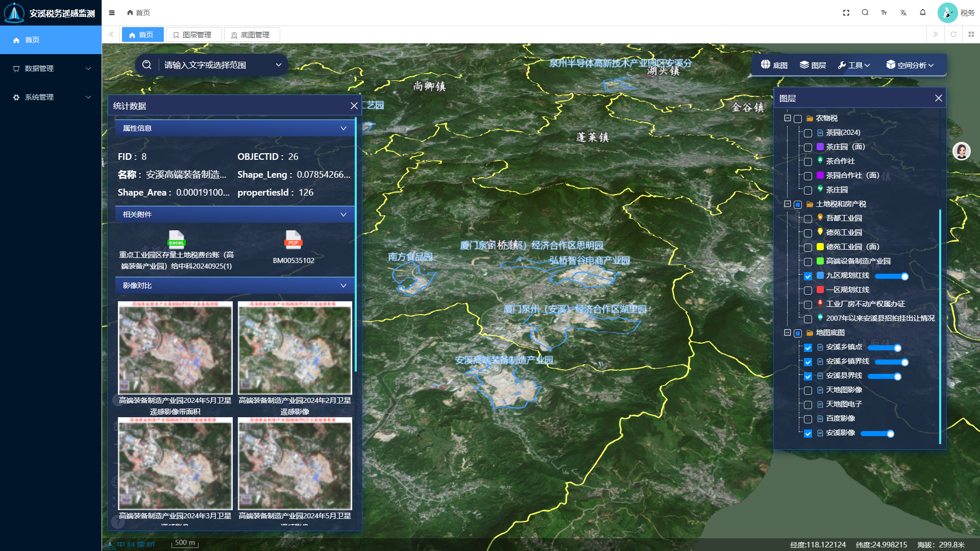980x551 pixels.
Task: Uncheck the 九区规划红线 layer checkbox
Action: [808, 276]
